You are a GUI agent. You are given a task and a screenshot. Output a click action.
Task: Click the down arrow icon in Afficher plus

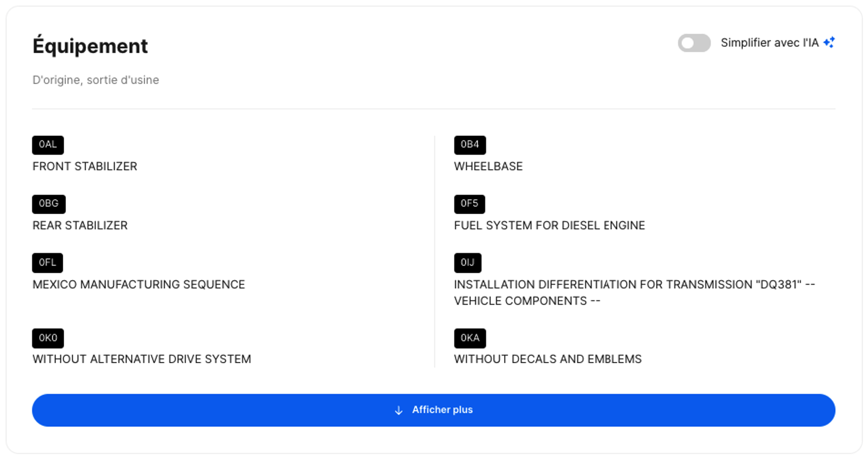399,410
